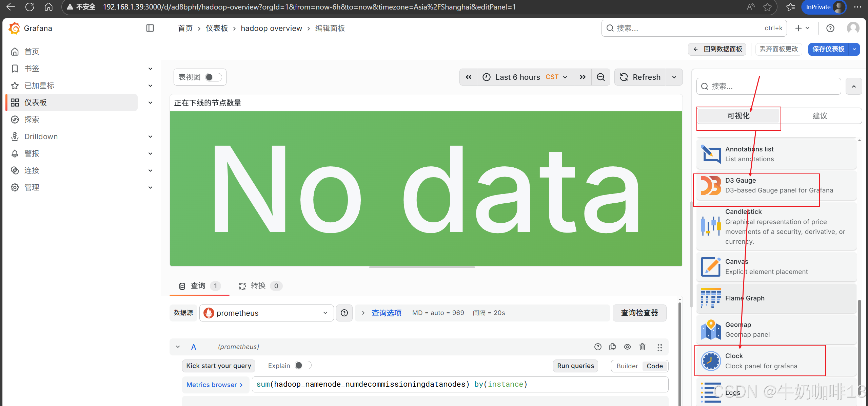Select the Clock visualization panel

click(x=759, y=361)
